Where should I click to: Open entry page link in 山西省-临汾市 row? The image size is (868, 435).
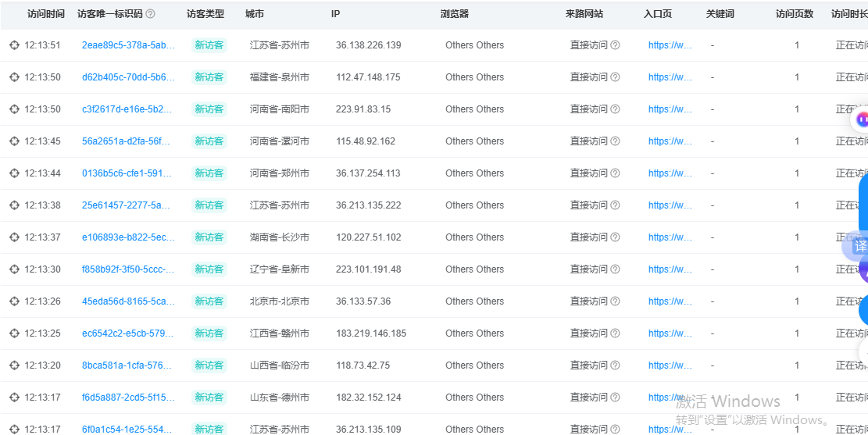tap(670, 365)
